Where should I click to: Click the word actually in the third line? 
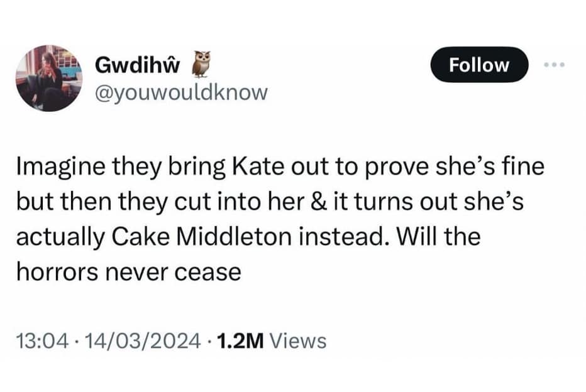(52, 238)
